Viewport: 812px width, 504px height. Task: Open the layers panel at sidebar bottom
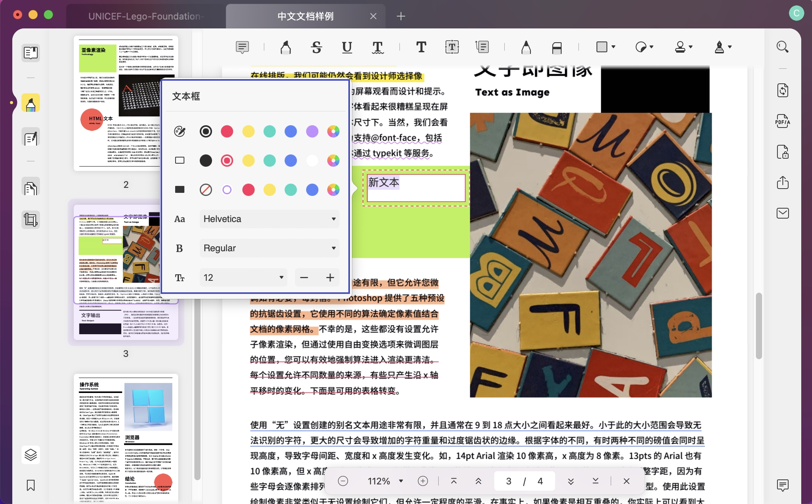click(x=31, y=455)
